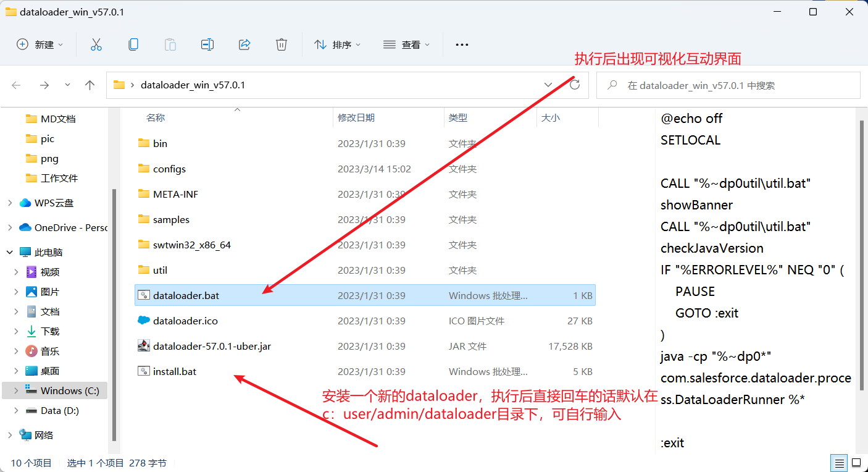
Task: Open the address bar history dropdown arrow
Action: click(548, 85)
